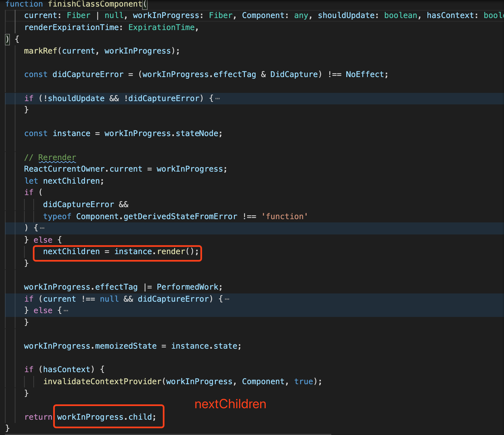Click didCaptureError in the const declaration

click(x=88, y=75)
